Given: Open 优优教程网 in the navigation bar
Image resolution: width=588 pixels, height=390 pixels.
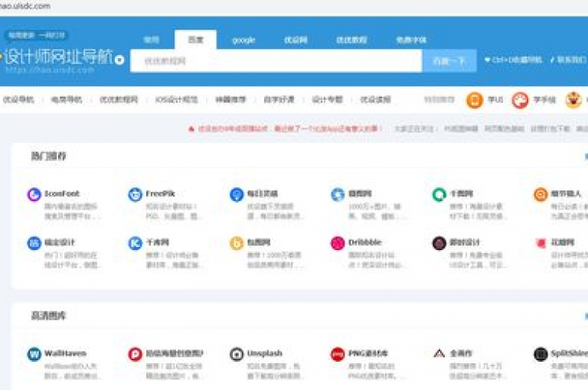Looking at the screenshot, I should click(119, 99).
